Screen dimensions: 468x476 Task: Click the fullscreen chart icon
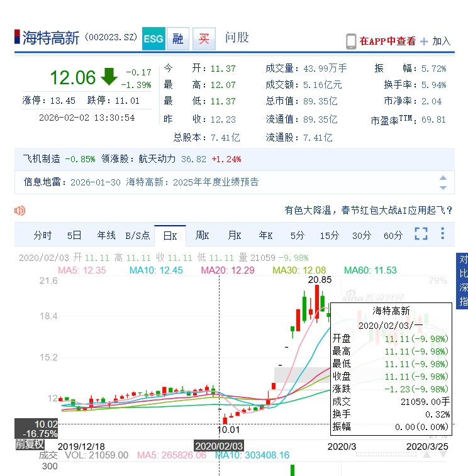point(421,234)
